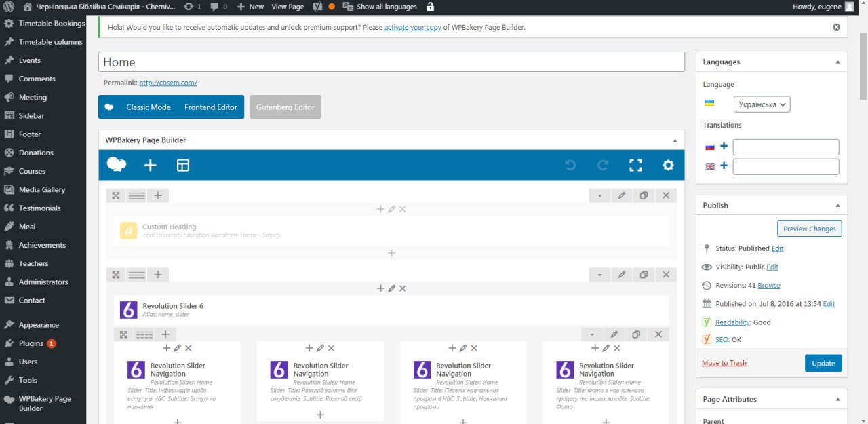The width and height of the screenshot is (868, 424).
Task: Clone the Revolution Slider 6 row
Action: (644, 275)
